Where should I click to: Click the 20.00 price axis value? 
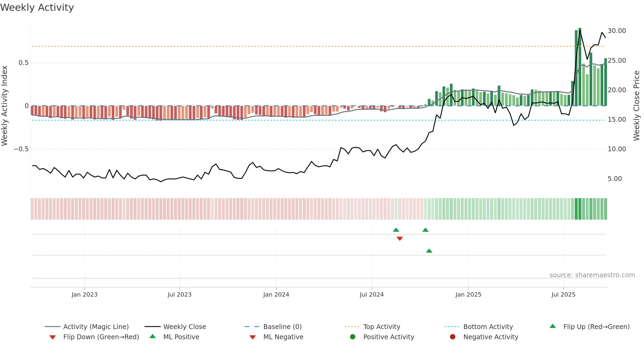617,90
